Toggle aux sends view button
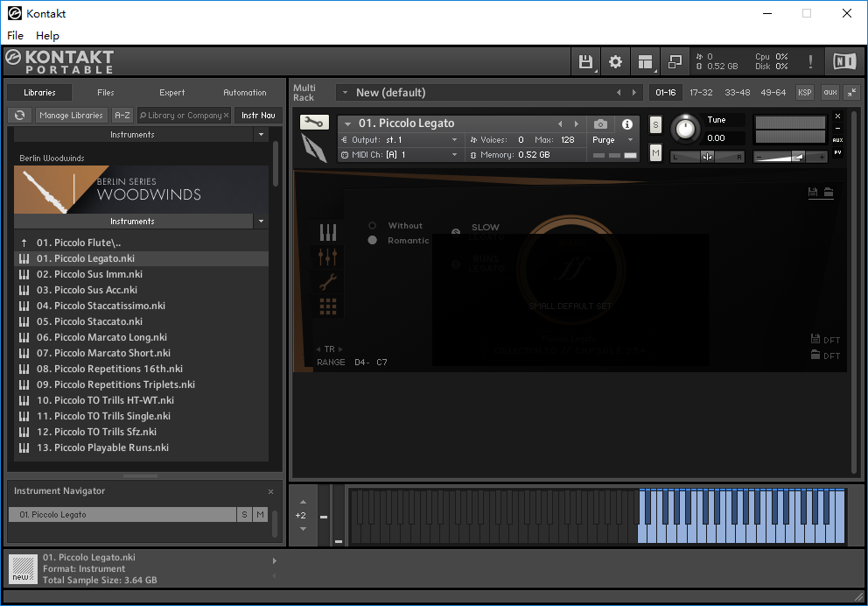The width and height of the screenshot is (868, 606). [829, 93]
